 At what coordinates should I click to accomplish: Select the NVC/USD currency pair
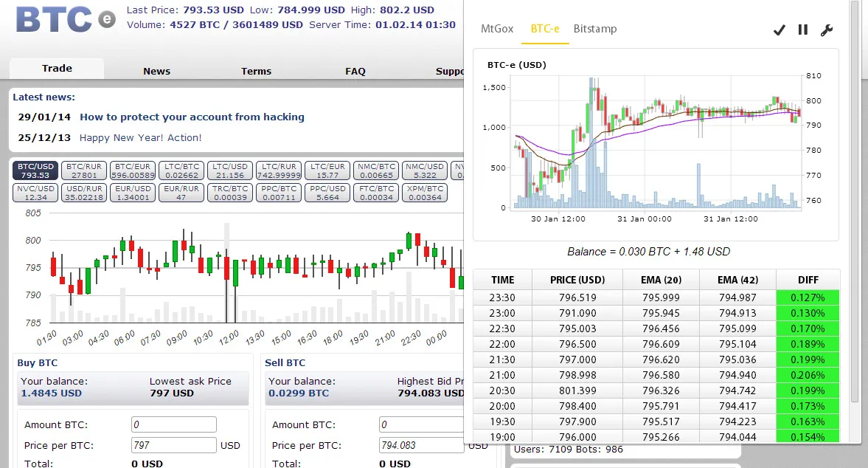point(35,193)
